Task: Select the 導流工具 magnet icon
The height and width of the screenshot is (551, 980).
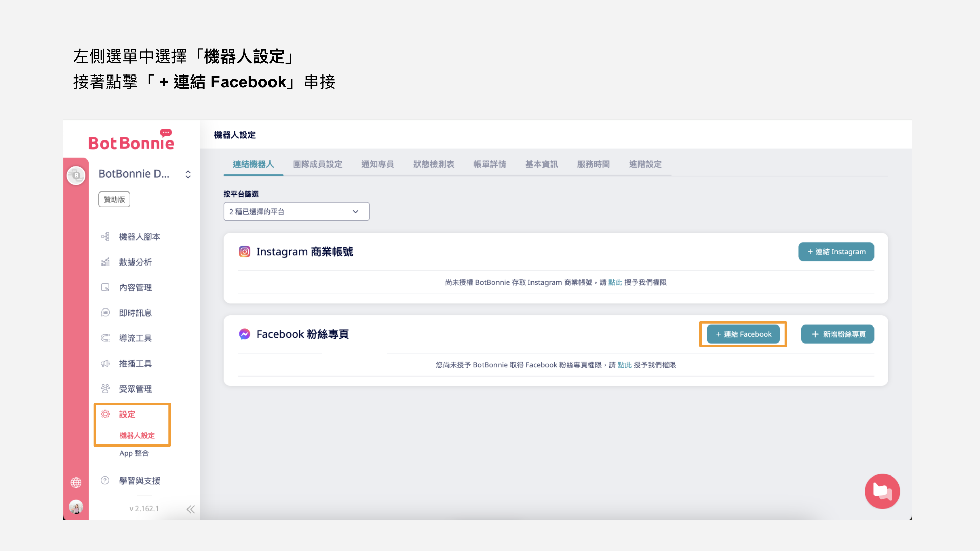Action: coord(105,338)
